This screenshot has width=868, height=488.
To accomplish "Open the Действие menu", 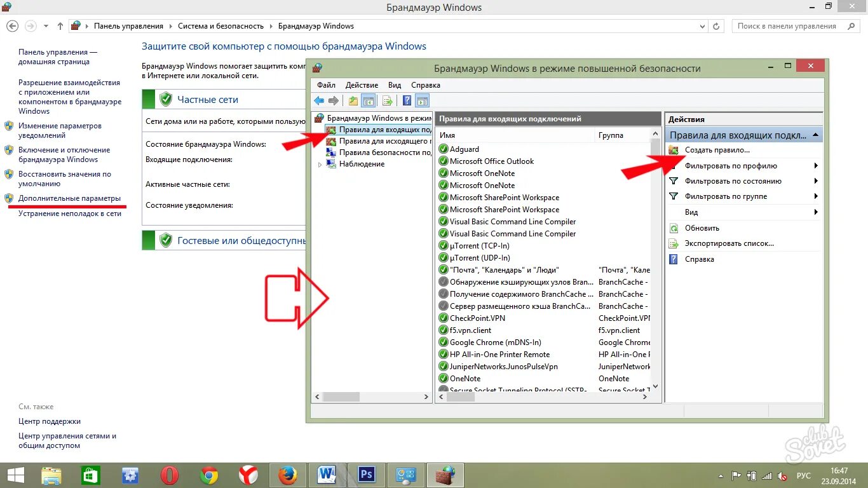I will coord(362,85).
